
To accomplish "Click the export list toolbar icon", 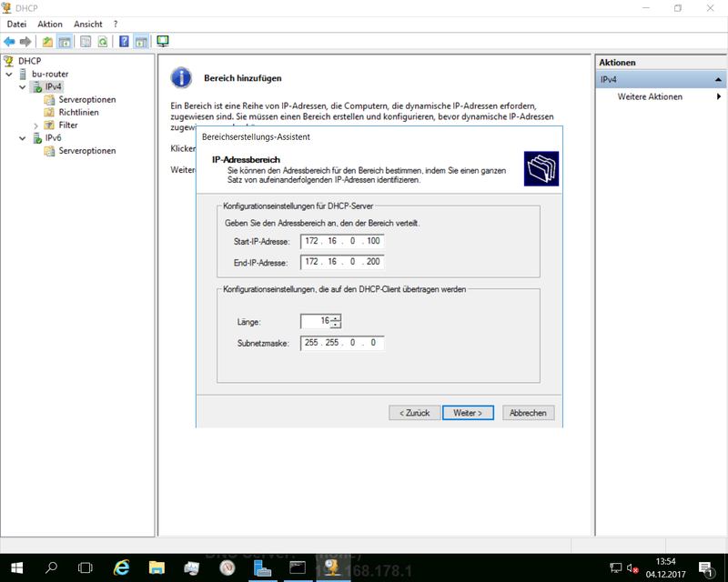I will coord(86,42).
